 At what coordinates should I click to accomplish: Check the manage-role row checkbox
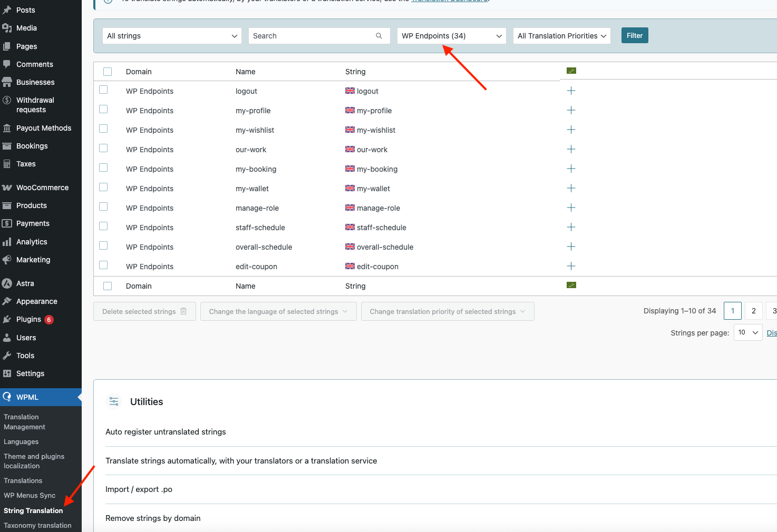(x=103, y=206)
